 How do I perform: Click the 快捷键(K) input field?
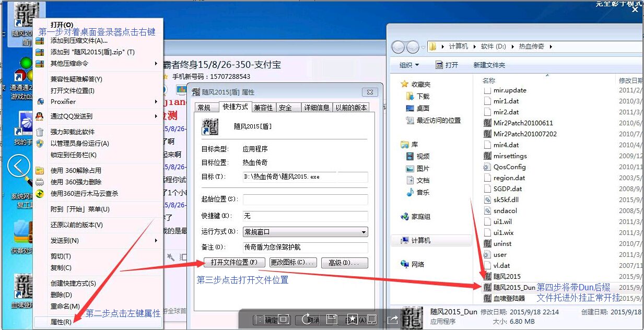click(x=306, y=216)
